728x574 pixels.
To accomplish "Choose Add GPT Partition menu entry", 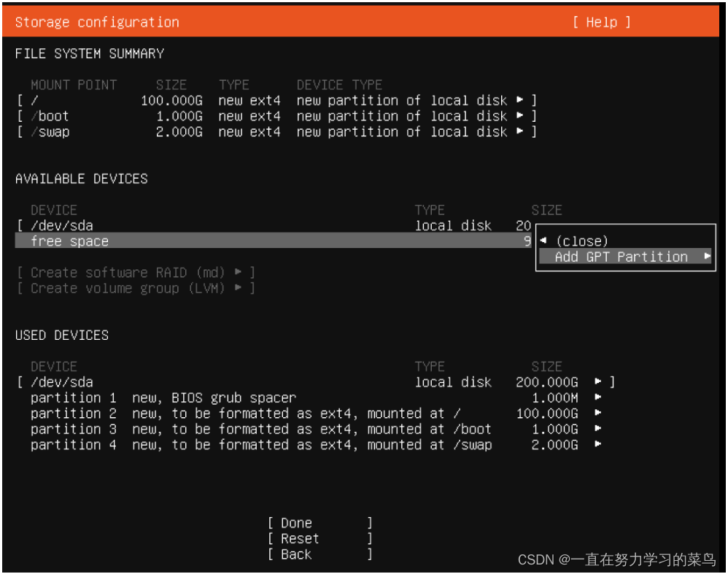I will click(x=625, y=256).
